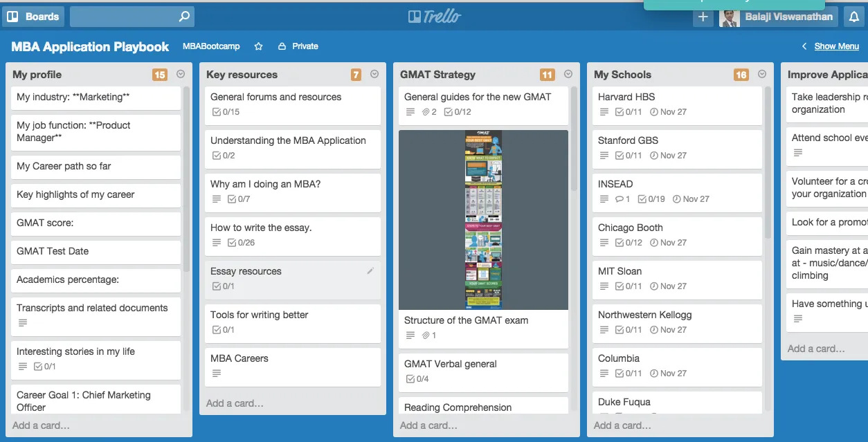Click Balaji Viswanathan's profile avatar
Viewport: 868px width, 442px height.
pos(727,17)
